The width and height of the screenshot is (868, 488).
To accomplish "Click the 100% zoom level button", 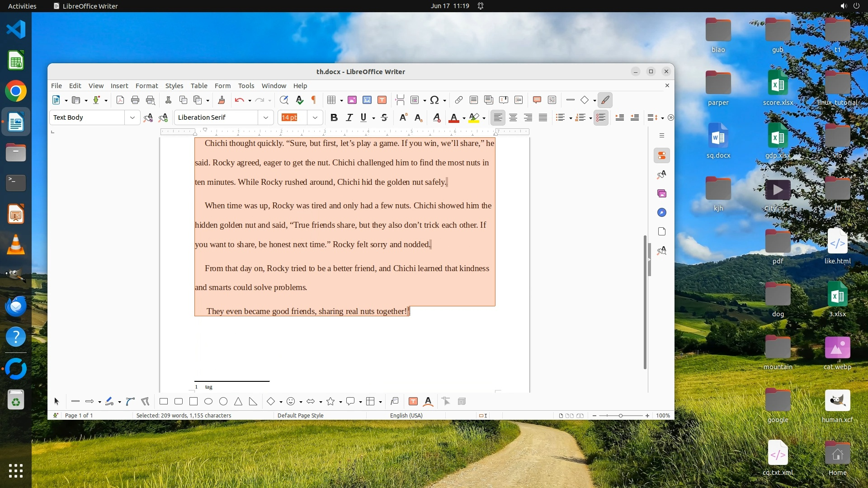I will (x=663, y=416).
